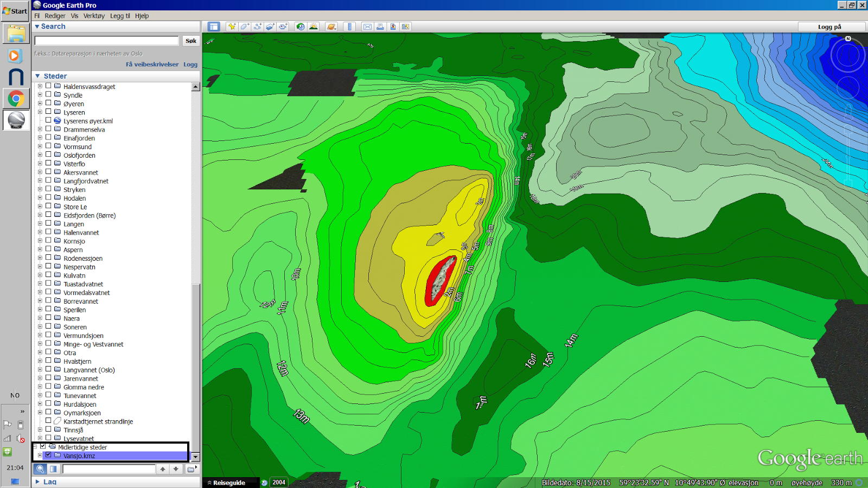Image resolution: width=868 pixels, height=488 pixels.
Task: Click the down arrow below places list
Action: 176,469
